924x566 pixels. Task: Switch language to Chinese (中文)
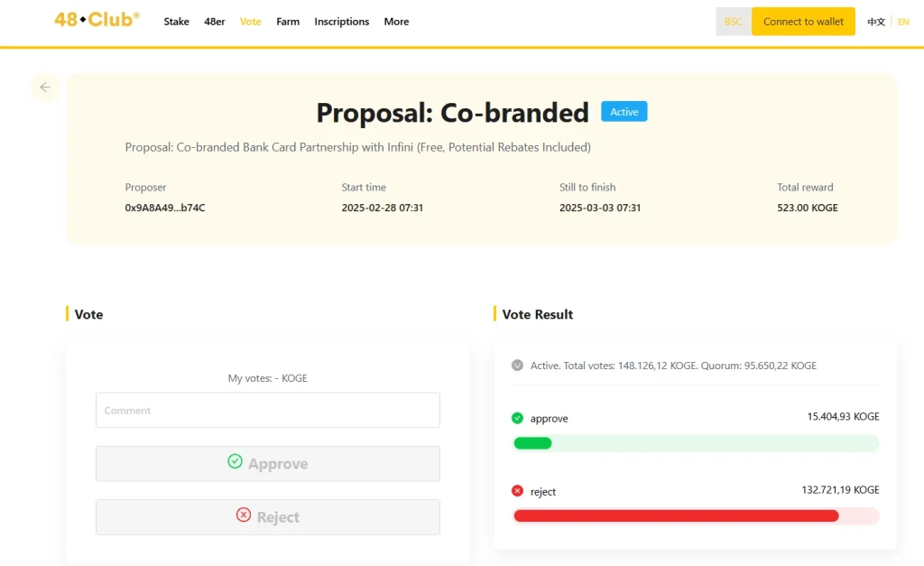(x=875, y=22)
